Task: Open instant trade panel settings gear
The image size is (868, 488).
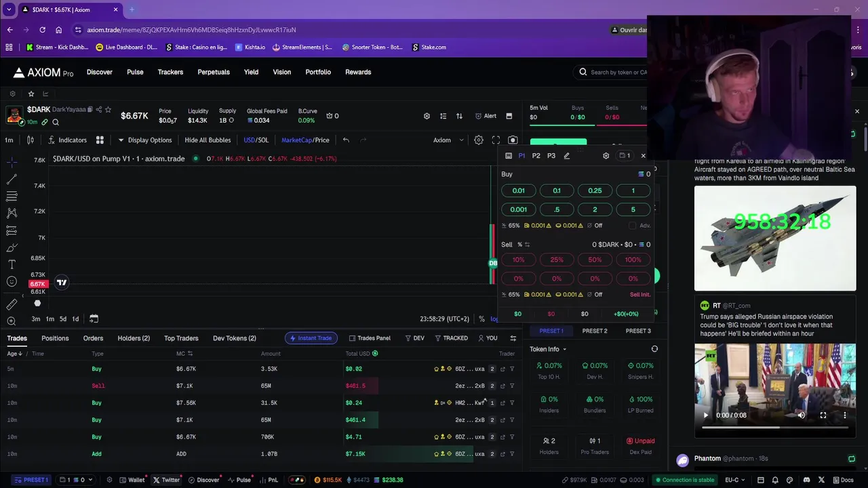Action: pos(606,156)
